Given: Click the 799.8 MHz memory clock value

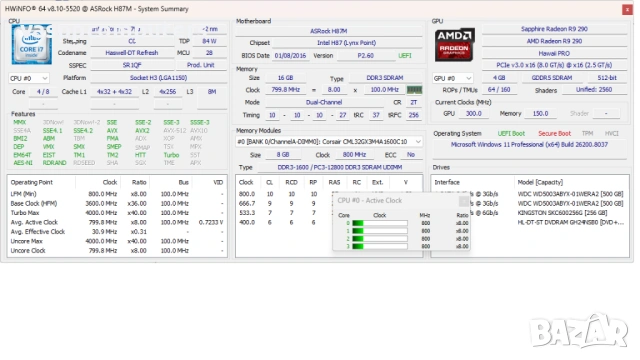Looking at the screenshot, I should point(285,90).
